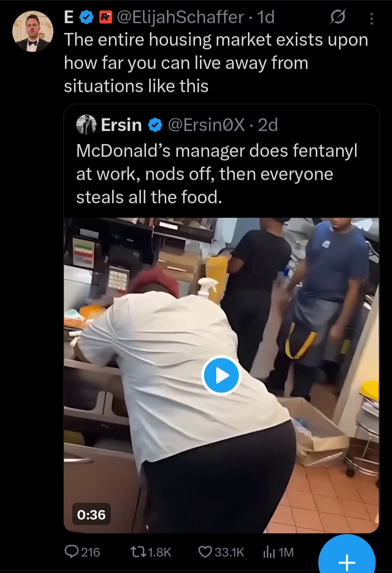The height and width of the screenshot is (573, 392).
Task: Open the three-dot more options menu
Action: tap(371, 19)
